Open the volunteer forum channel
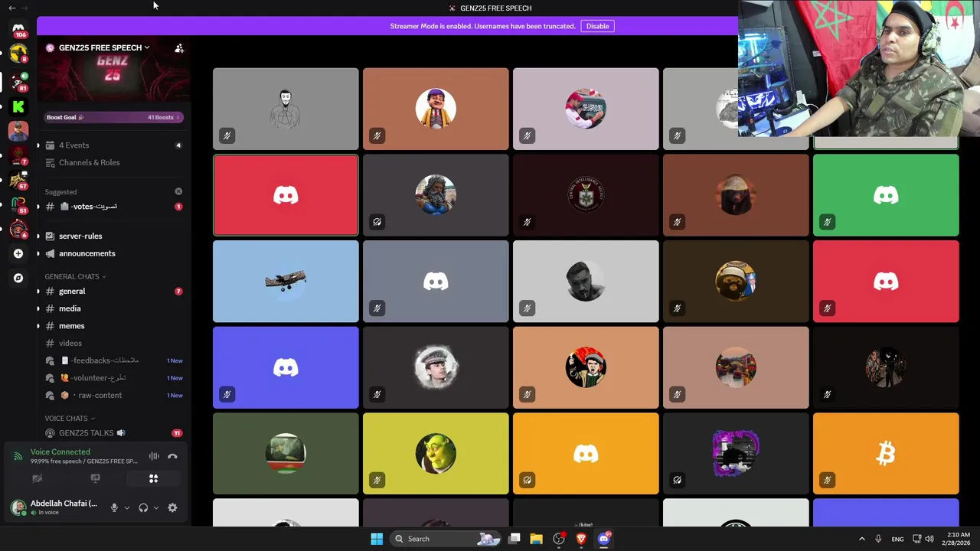 point(113,378)
